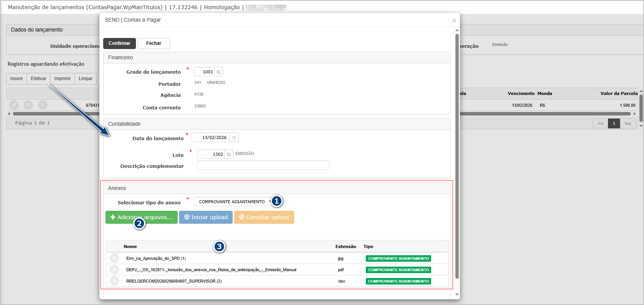Remove the DEPJ OS 102871 pdf attachment
644x305 pixels.
point(114,270)
